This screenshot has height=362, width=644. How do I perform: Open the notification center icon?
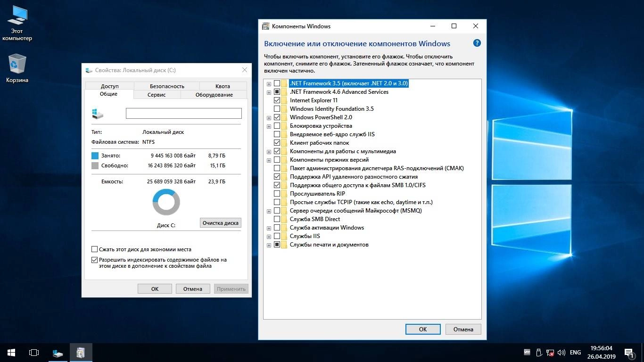click(x=628, y=352)
